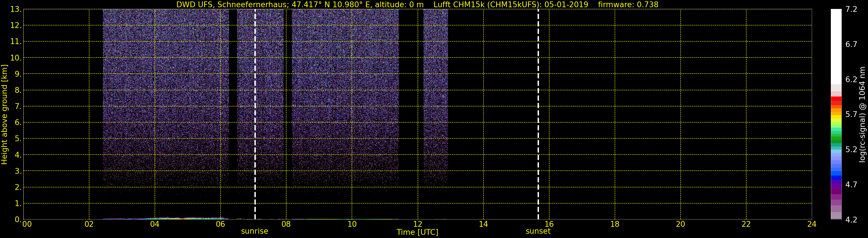
Task: Click the height axis tick label 13.
Action: pos(16,10)
